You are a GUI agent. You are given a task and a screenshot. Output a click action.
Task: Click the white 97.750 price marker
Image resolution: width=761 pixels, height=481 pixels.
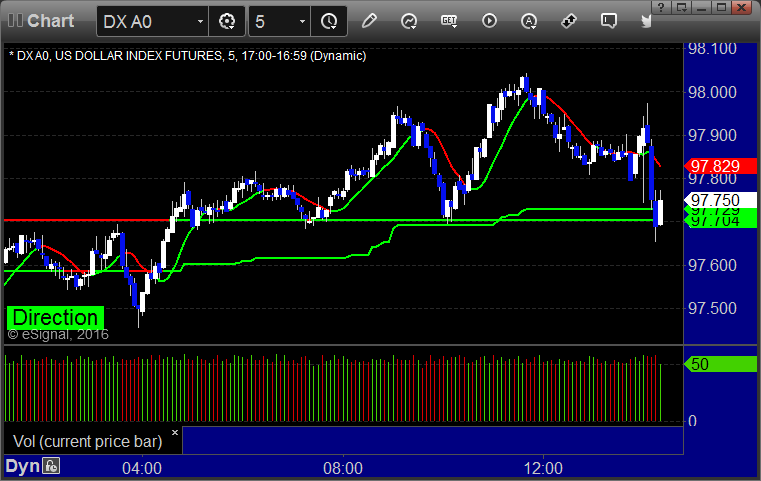720,199
